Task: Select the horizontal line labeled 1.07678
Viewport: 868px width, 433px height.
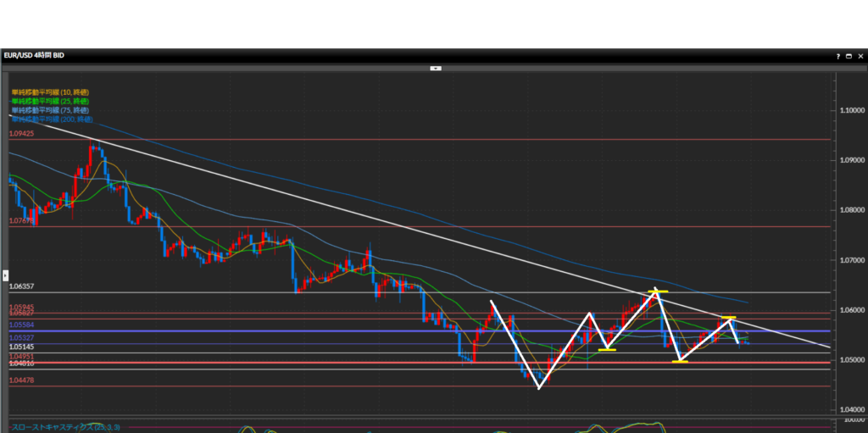Action: 424,226
